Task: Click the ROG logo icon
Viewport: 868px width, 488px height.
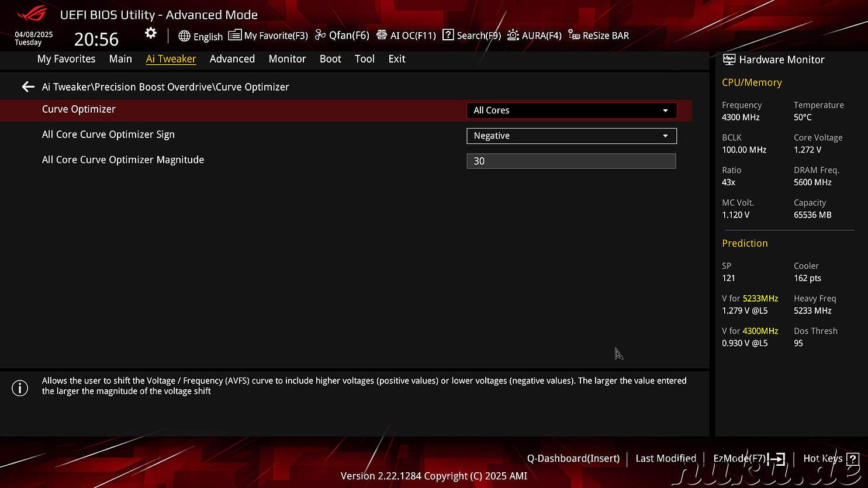Action: [x=32, y=13]
